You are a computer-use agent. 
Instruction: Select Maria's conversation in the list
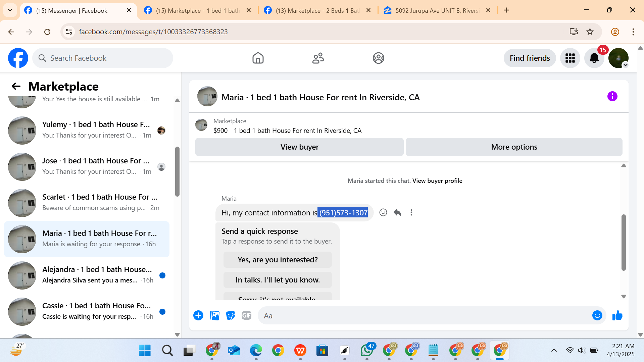[87, 239]
